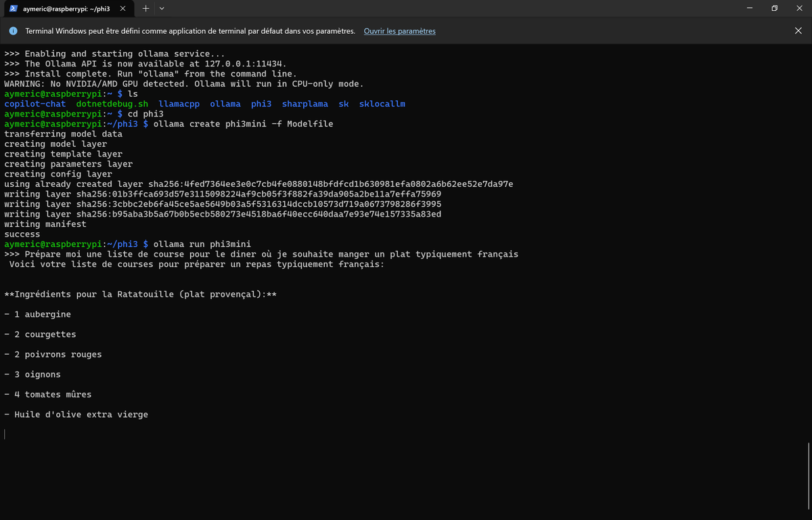The image size is (812, 520).
Task: Close the aymeric@raspberrypi tab
Action: click(122, 8)
